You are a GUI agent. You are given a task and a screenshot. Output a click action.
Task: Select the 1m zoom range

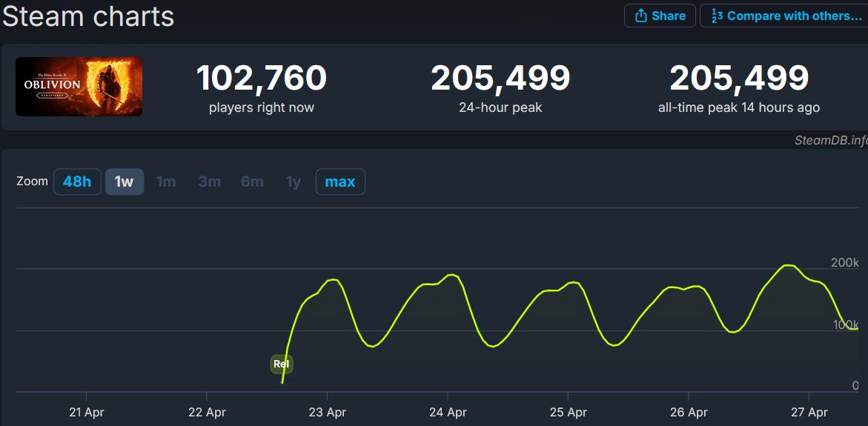pyautogui.click(x=166, y=182)
